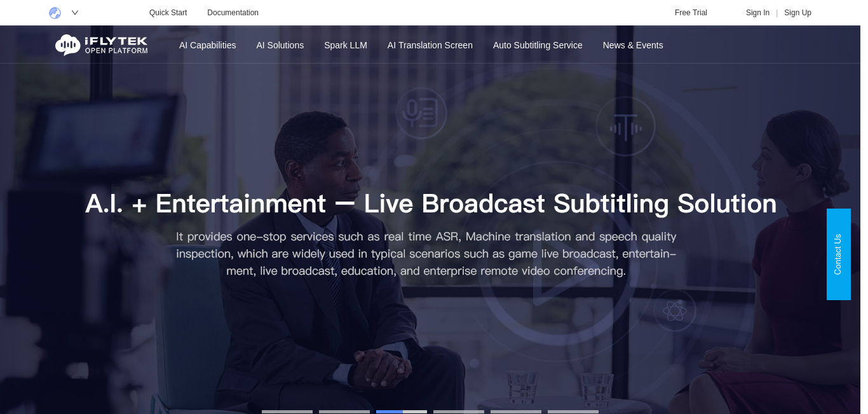Select Spark LLM in navigation
Image resolution: width=868 pixels, height=414 pixels.
(346, 45)
